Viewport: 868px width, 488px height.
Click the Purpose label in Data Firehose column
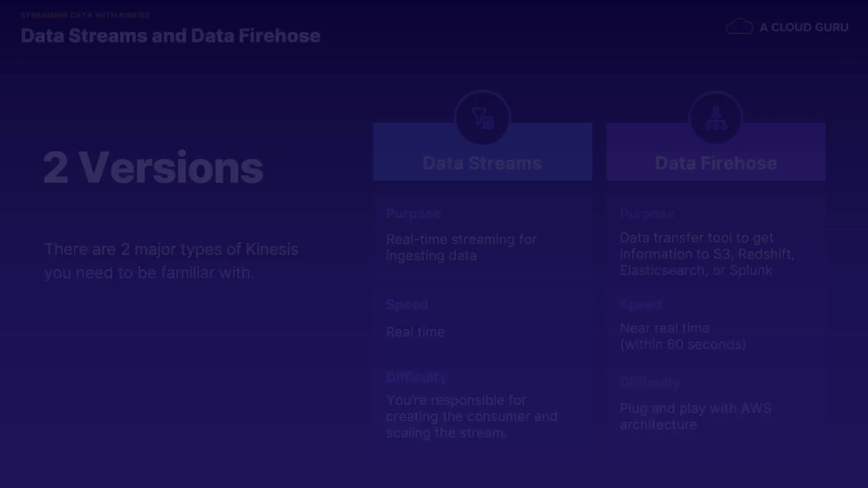coord(647,214)
